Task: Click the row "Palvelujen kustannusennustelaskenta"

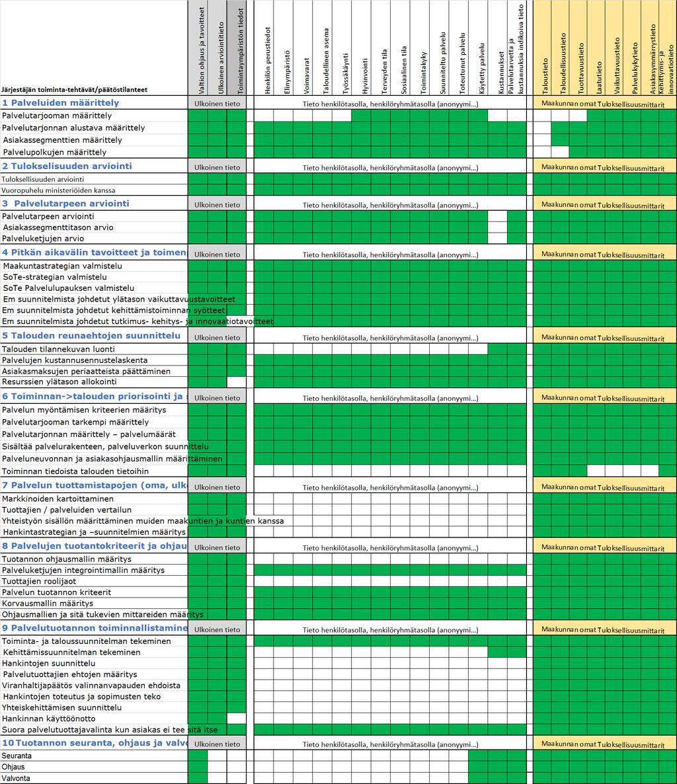Action: pyautogui.click(x=75, y=360)
